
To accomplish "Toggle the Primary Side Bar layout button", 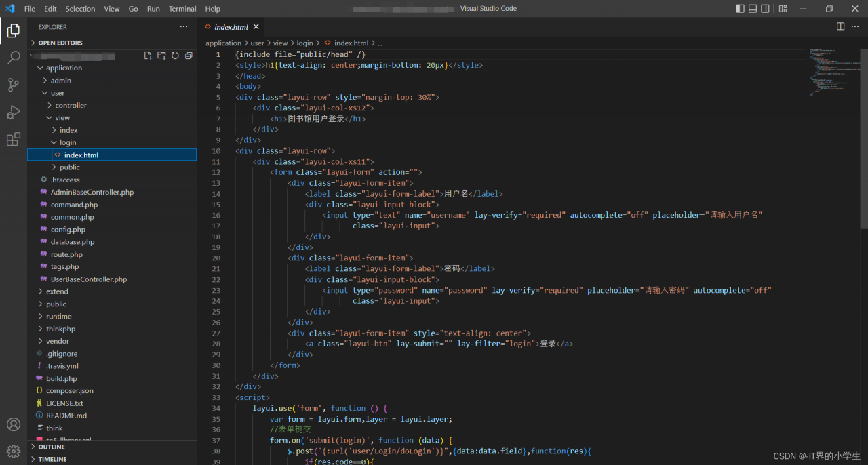I will [740, 9].
